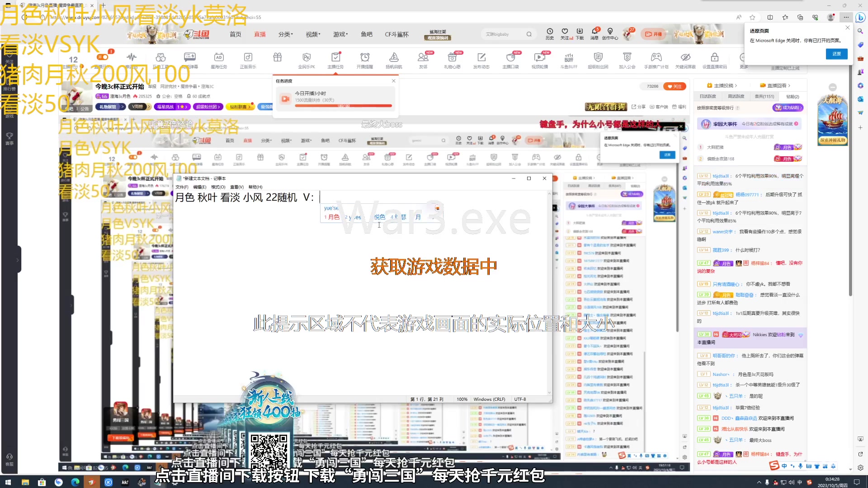868x488 pixels.
Task: Open Notepad 编辑(E) menu
Action: (x=199, y=187)
